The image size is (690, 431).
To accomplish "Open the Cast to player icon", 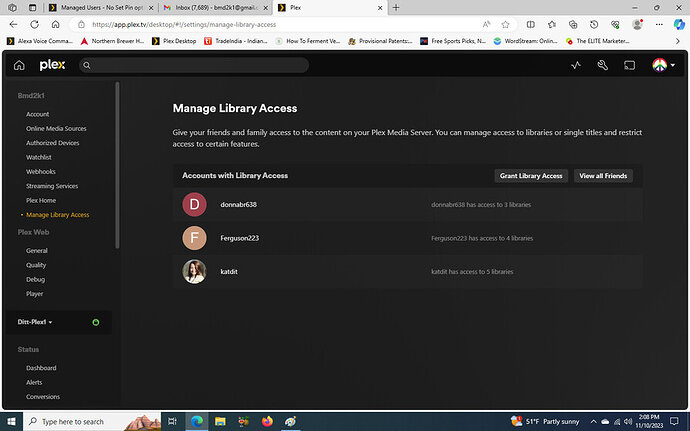I will 629,65.
